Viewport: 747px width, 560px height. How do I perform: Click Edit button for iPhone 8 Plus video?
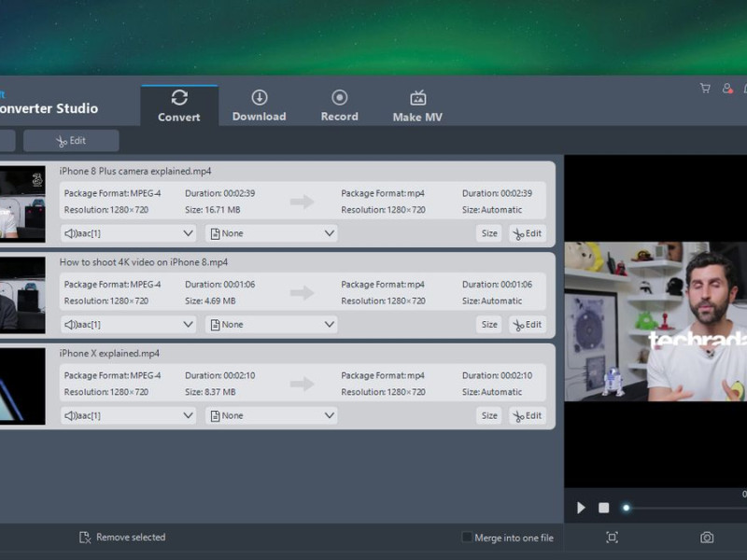click(528, 233)
